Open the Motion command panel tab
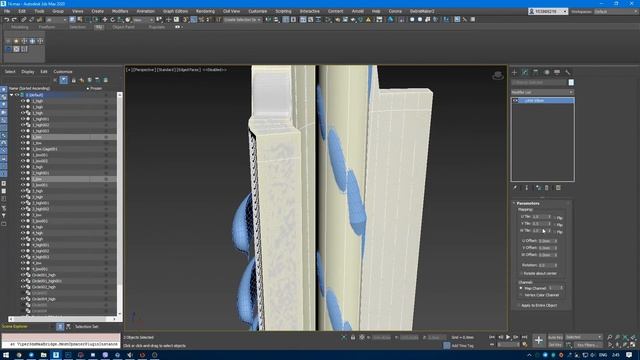The height and width of the screenshot is (360, 640). [546, 72]
